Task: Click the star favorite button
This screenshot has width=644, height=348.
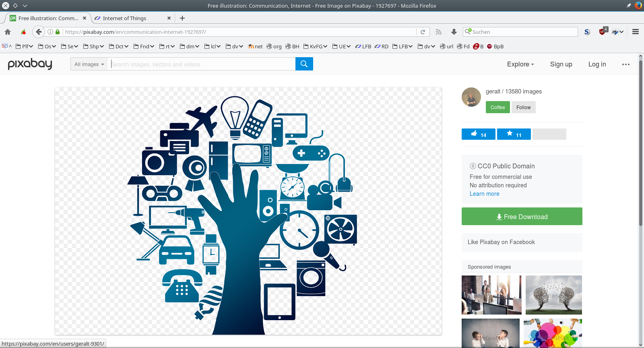Action: (514, 134)
